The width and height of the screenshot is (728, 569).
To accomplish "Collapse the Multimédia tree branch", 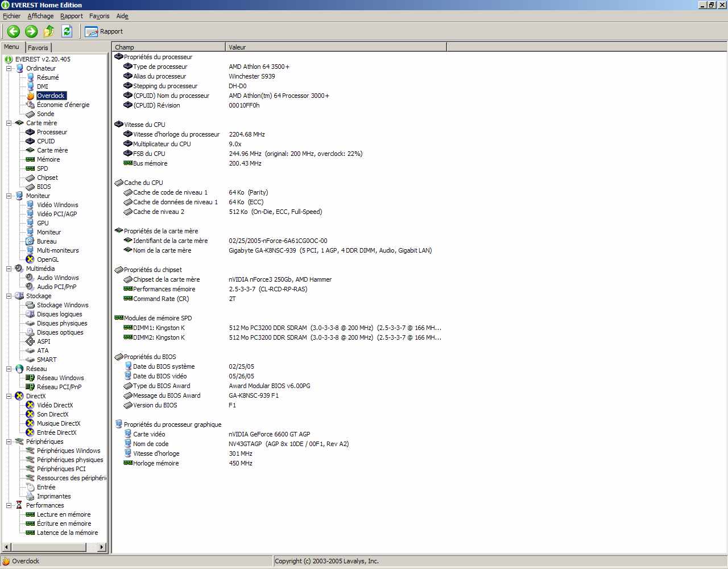I will pyautogui.click(x=9, y=269).
